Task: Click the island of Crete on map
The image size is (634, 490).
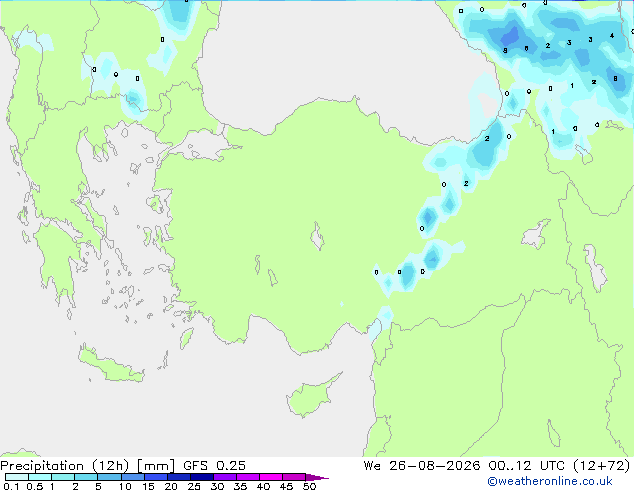Action: pos(111,364)
